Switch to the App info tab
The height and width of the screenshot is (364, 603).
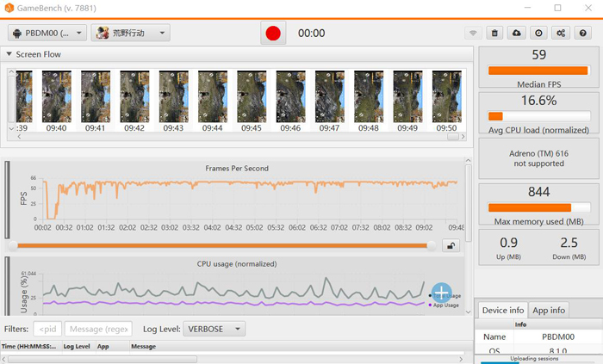[x=548, y=310]
